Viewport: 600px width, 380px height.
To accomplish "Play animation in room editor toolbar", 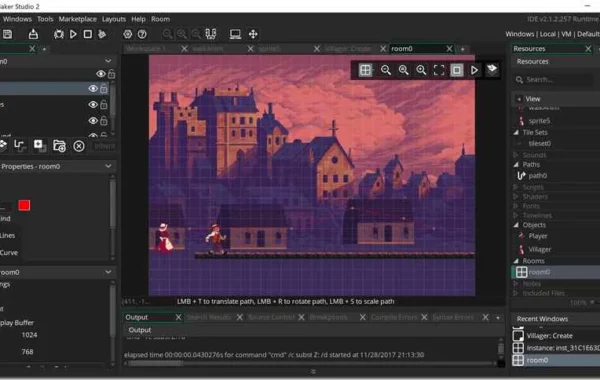I will pos(474,70).
